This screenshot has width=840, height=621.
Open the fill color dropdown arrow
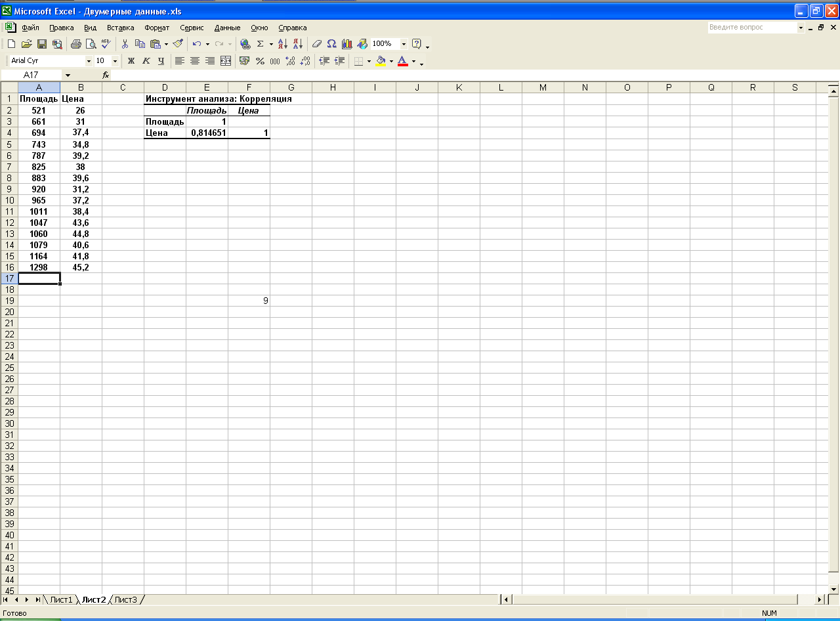(x=391, y=61)
